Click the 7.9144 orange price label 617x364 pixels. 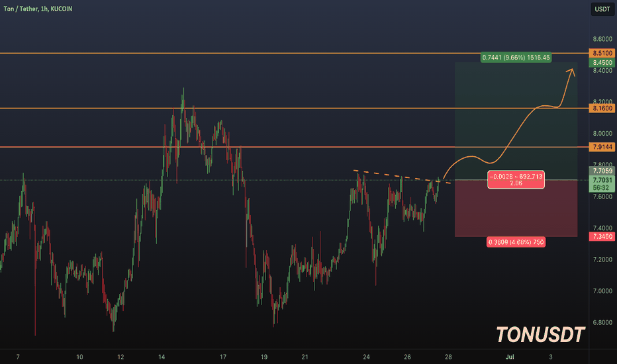pyautogui.click(x=602, y=147)
